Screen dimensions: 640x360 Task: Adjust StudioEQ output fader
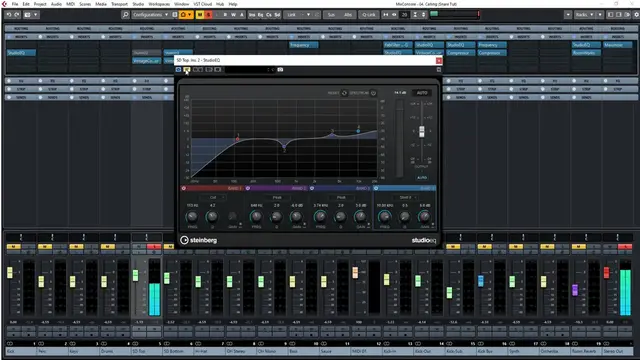click(x=422, y=131)
